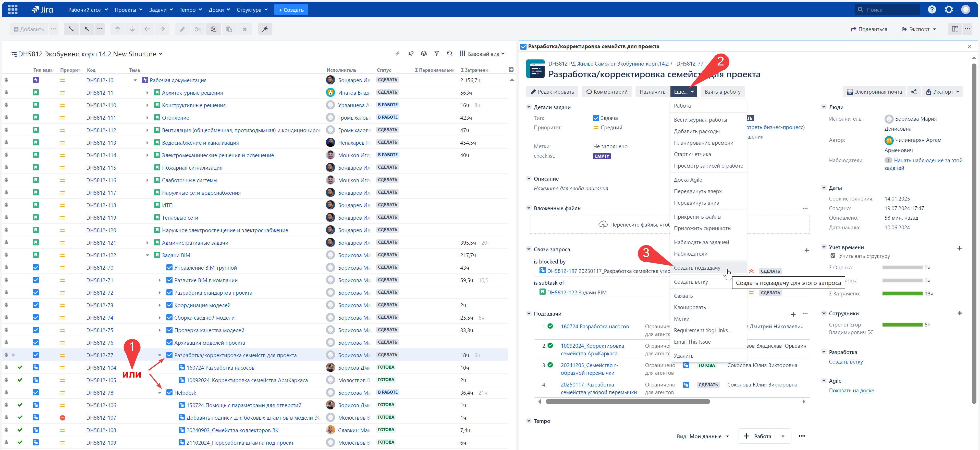Click the 'Редактировать' button
980x450 pixels.
(x=552, y=92)
